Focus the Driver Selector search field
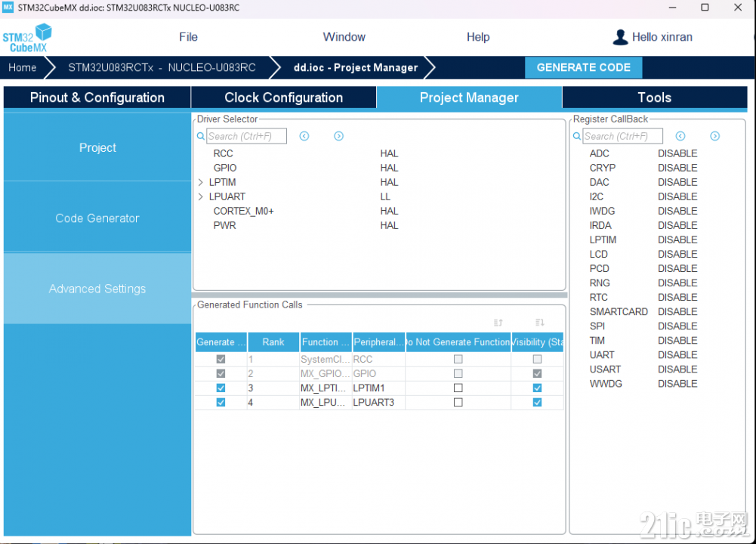756x544 pixels. [x=246, y=136]
